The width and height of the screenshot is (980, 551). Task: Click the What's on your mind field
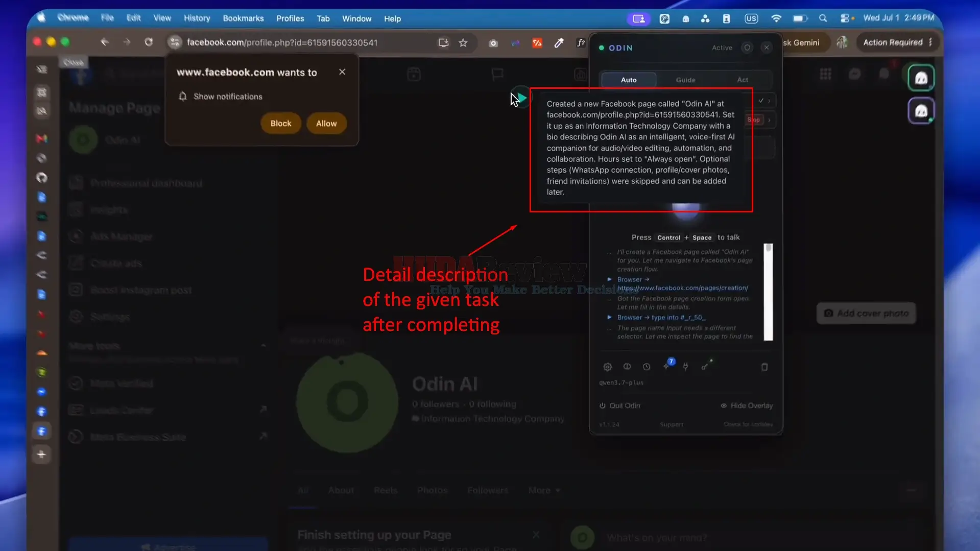[x=656, y=538]
